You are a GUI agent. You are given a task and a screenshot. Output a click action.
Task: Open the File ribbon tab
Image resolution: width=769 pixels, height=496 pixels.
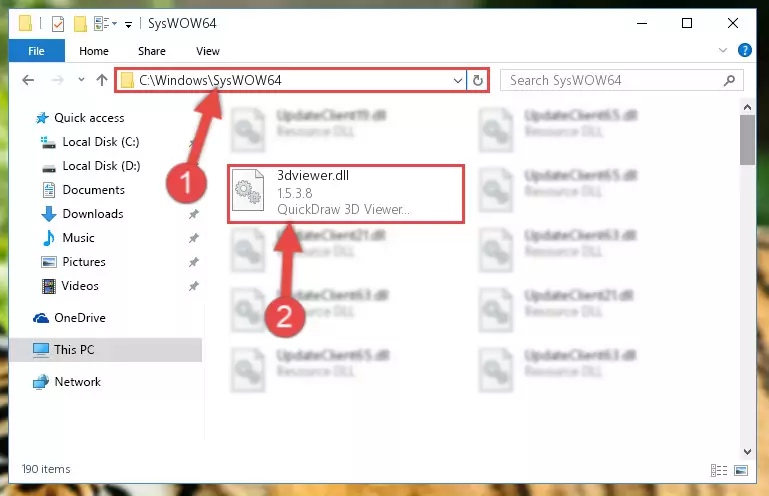tap(36, 51)
